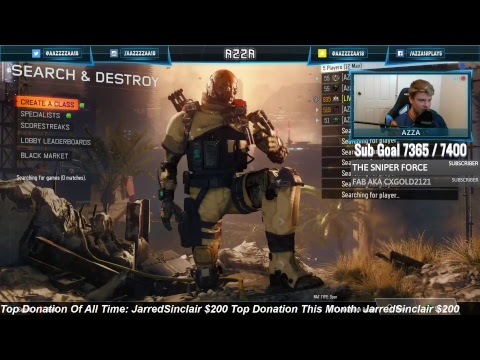Click the Snapchat handle text in banner

pyautogui.click(x=348, y=53)
